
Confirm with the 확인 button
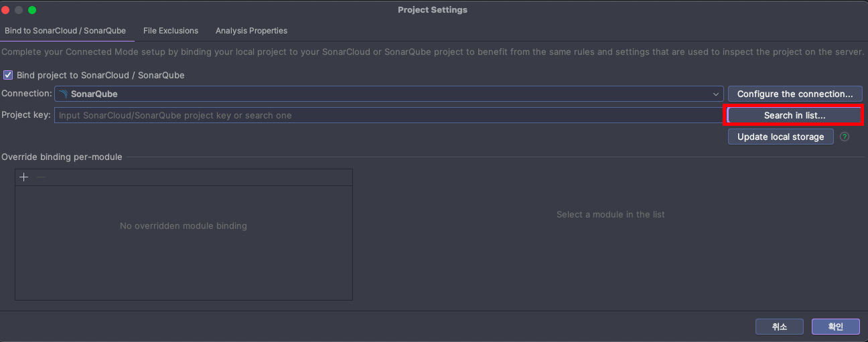tap(835, 327)
